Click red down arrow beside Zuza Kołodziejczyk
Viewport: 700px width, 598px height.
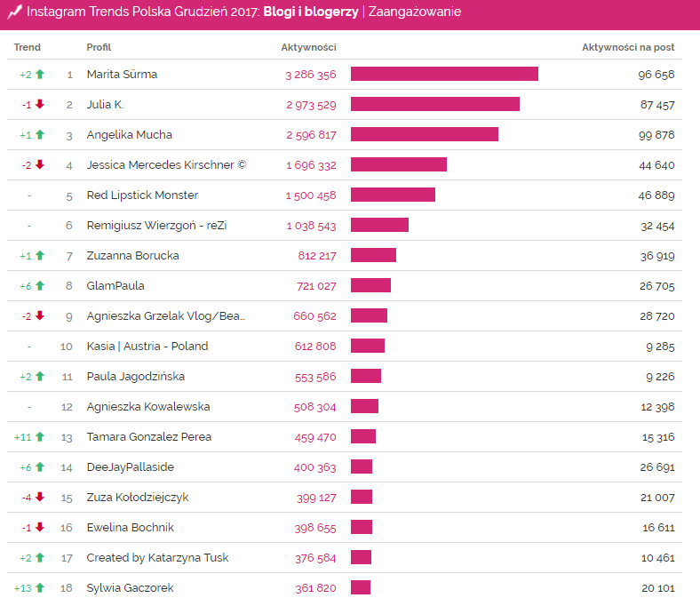(x=39, y=498)
